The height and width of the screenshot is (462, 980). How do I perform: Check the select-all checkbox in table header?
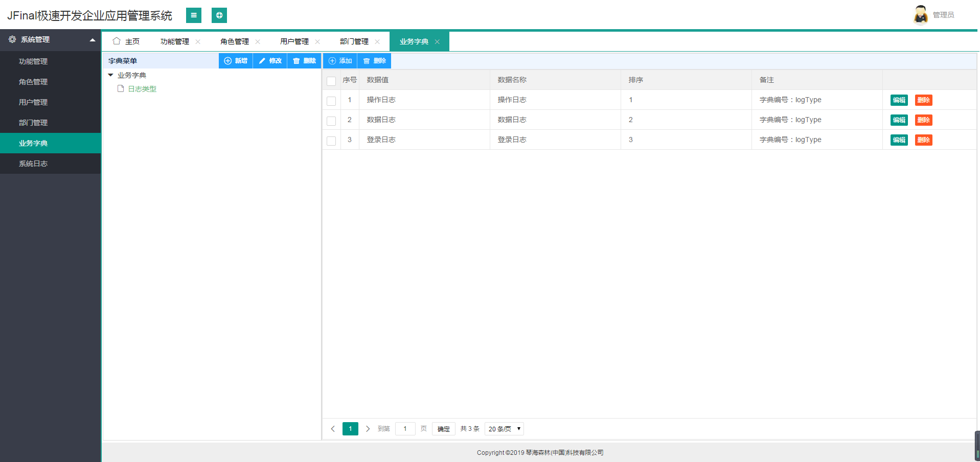[331, 81]
